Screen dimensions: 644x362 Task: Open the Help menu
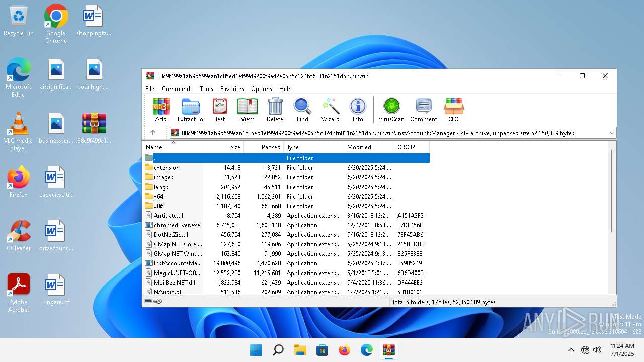[285, 88]
